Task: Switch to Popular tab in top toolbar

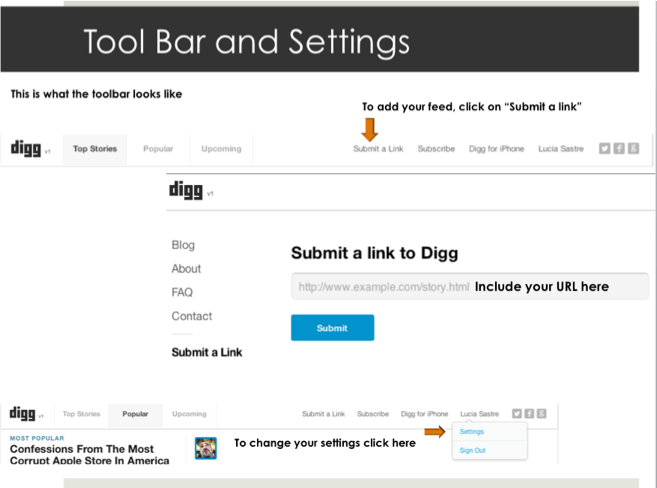Action: pos(158,149)
